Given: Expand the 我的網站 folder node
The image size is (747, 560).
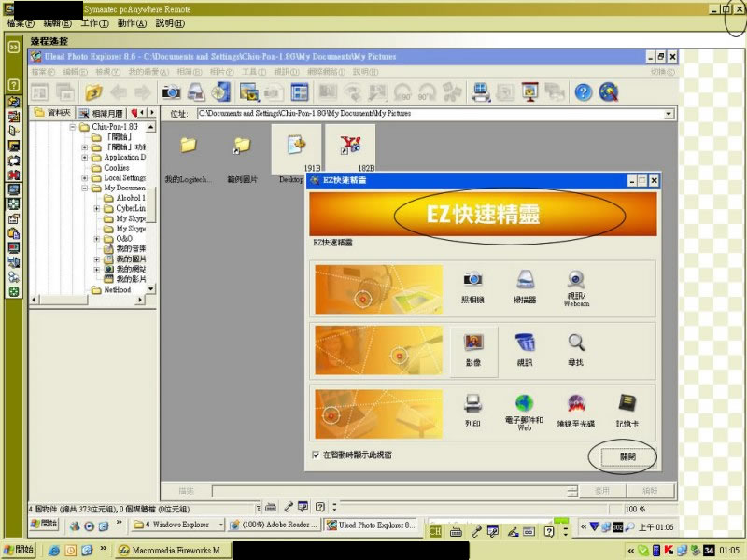Looking at the screenshot, I should tap(97, 270).
